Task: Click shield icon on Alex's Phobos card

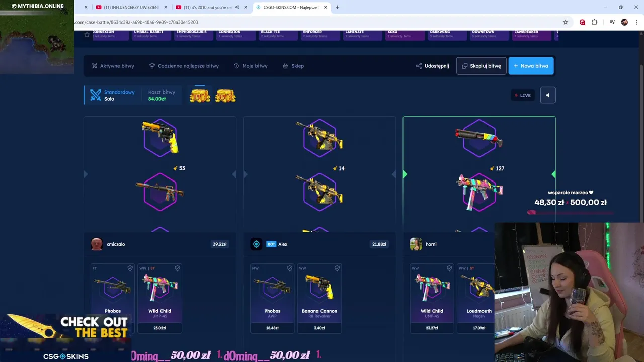Action: 289,268
